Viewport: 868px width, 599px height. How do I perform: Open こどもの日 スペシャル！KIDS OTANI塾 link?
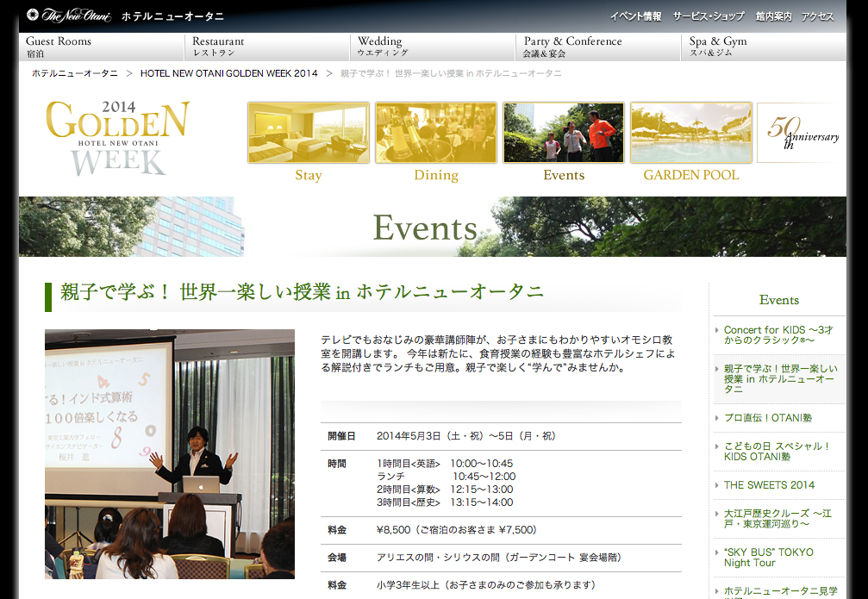[x=777, y=451]
